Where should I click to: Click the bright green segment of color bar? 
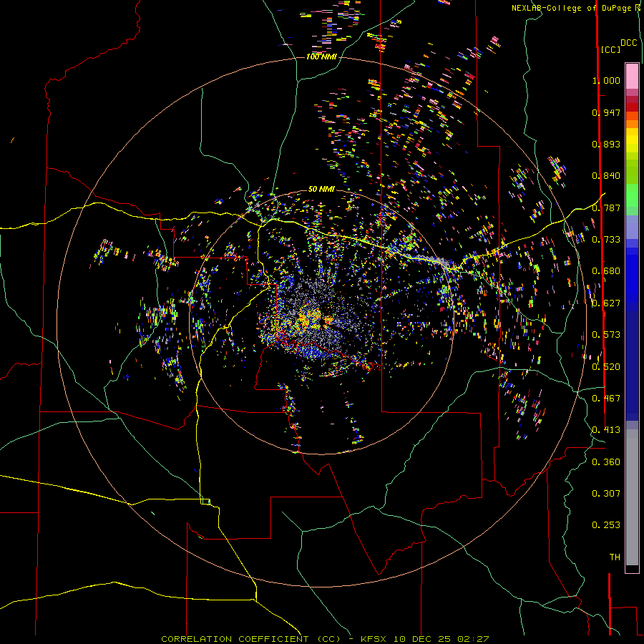pyautogui.click(x=632, y=195)
